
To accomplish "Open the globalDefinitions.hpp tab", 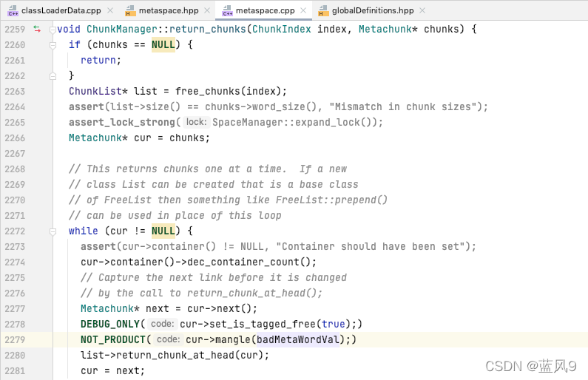I will tap(373, 10).
